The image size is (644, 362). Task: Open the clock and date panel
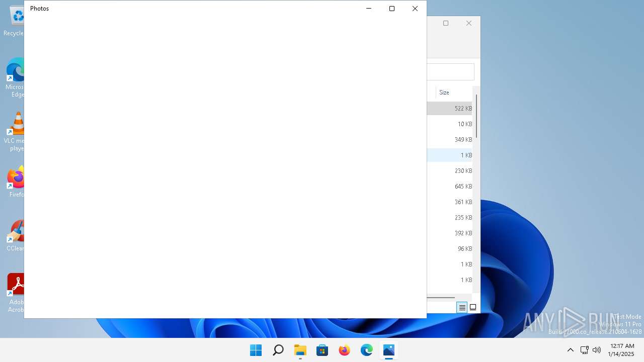(x=622, y=350)
